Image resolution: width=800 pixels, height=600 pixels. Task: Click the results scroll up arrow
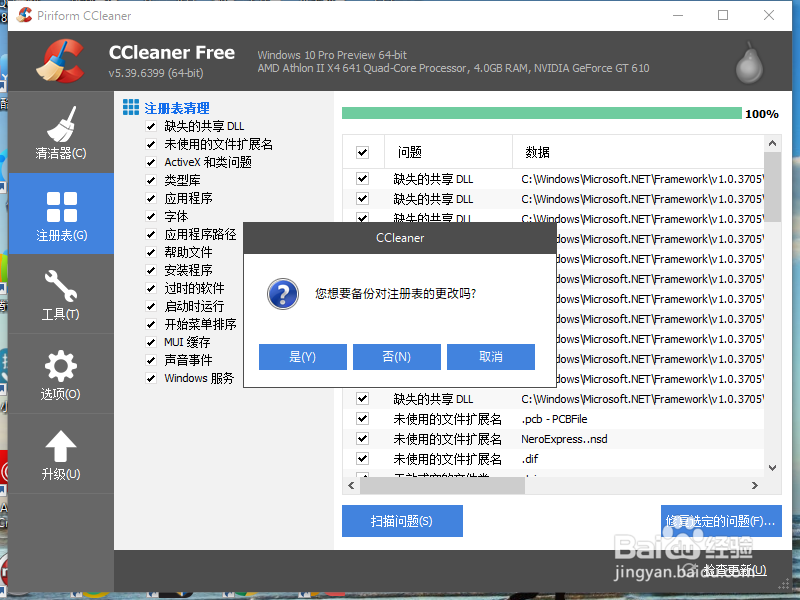coord(772,143)
